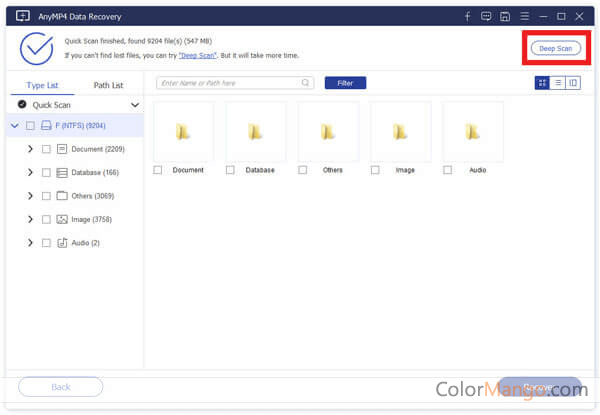
Task: Expand the Document (2209) node
Action: pyautogui.click(x=30, y=149)
